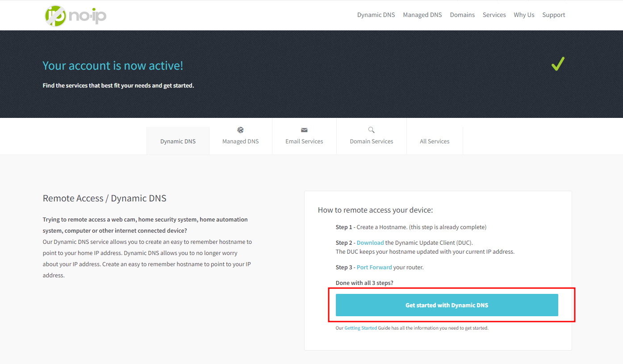Click the Domain Services magnifier icon
Image resolution: width=623 pixels, height=364 pixels.
[x=371, y=130]
